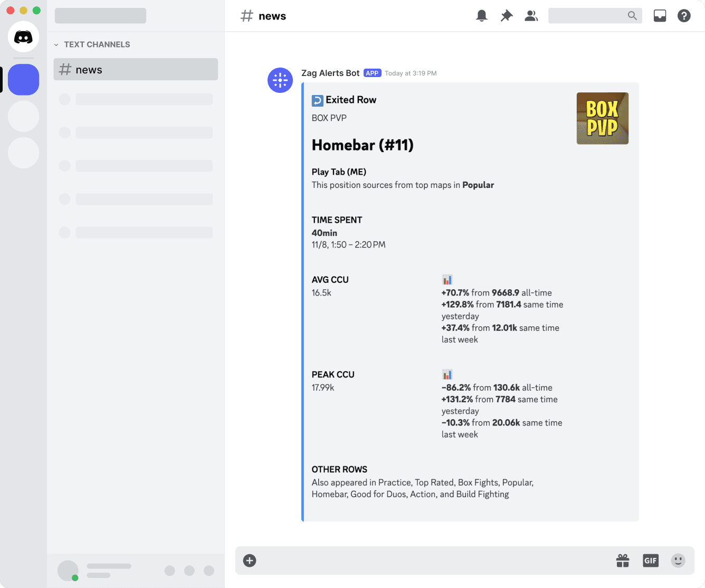Click the server name header placeholder
The width and height of the screenshot is (705, 588).
[100, 16]
